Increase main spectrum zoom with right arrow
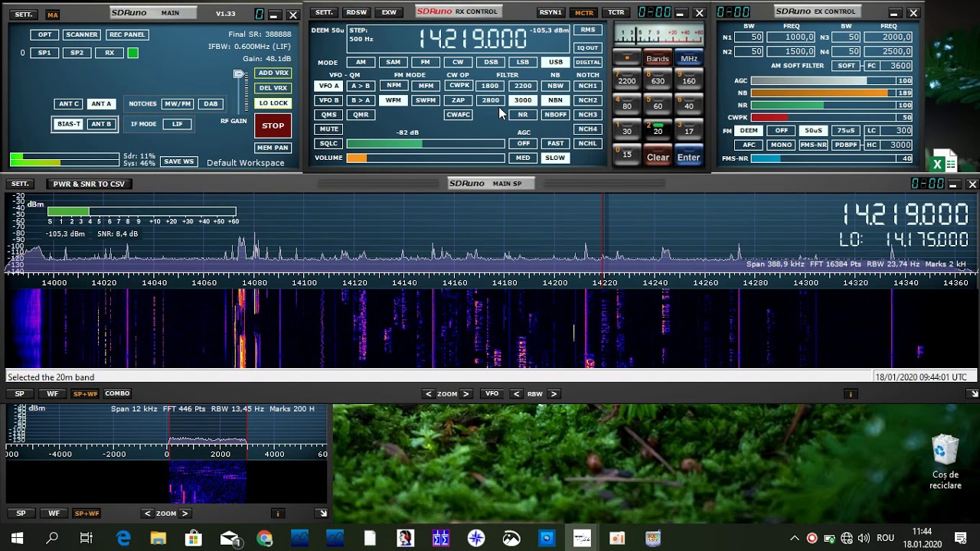The width and height of the screenshot is (980, 551). (465, 394)
